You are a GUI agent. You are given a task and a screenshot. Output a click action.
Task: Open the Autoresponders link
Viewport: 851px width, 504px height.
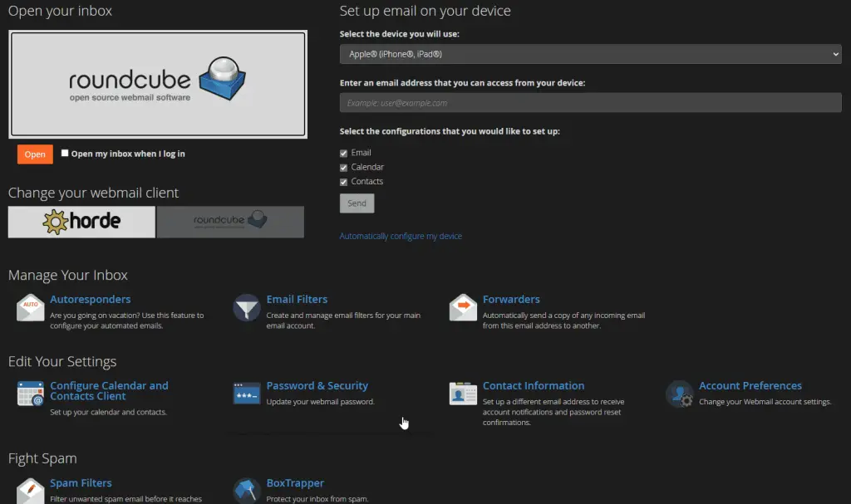tap(90, 299)
